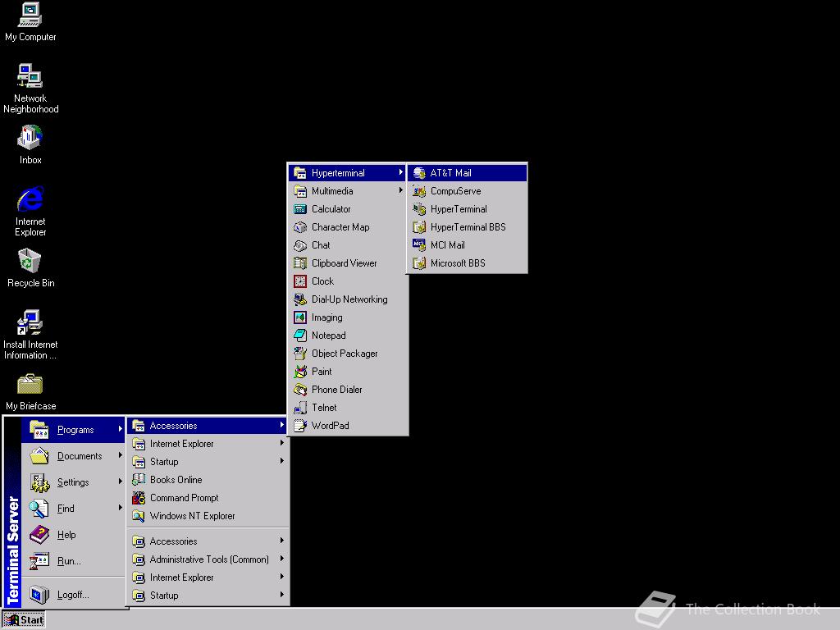
Task: Click the Phone Dialer icon
Action: click(300, 390)
